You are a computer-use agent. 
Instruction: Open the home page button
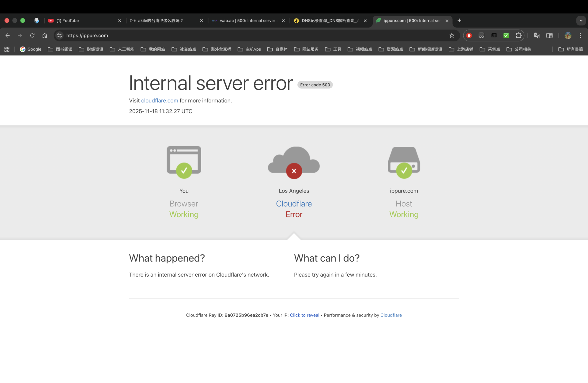click(45, 36)
